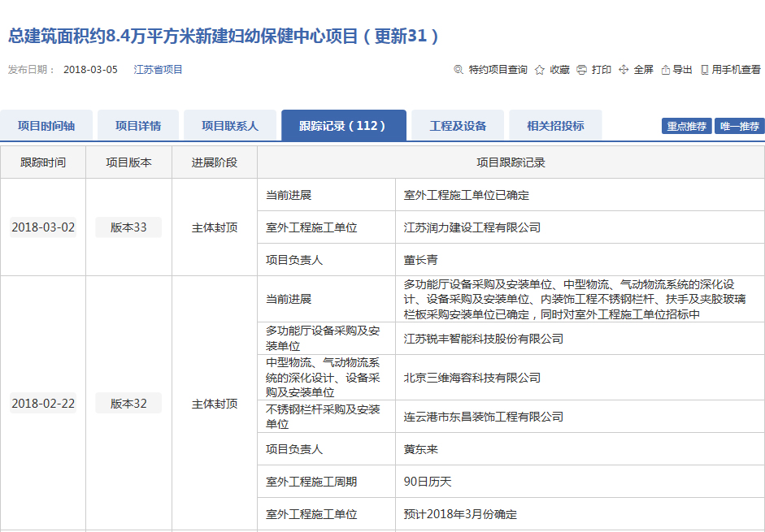This screenshot has width=765, height=532.
Task: Click the 导出 export icon
Action: tap(666, 70)
